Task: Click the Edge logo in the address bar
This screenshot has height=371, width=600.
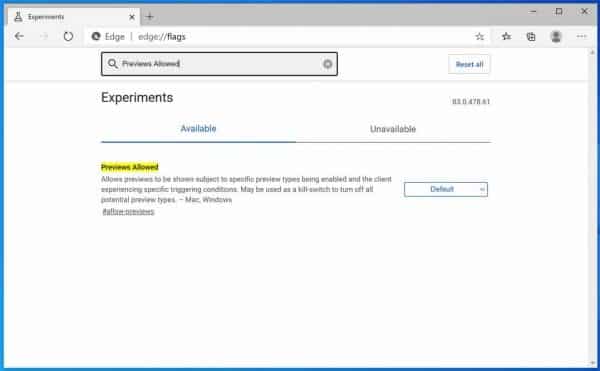Action: (96, 36)
